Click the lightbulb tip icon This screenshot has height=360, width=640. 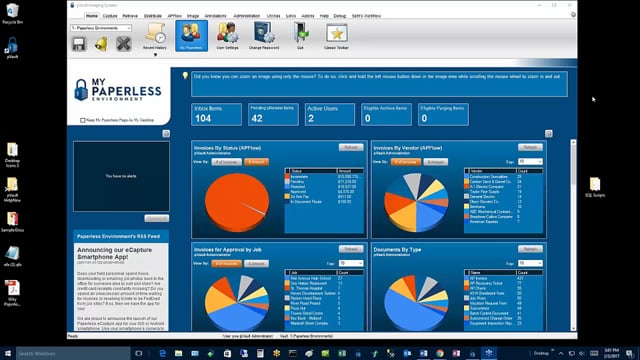point(185,76)
